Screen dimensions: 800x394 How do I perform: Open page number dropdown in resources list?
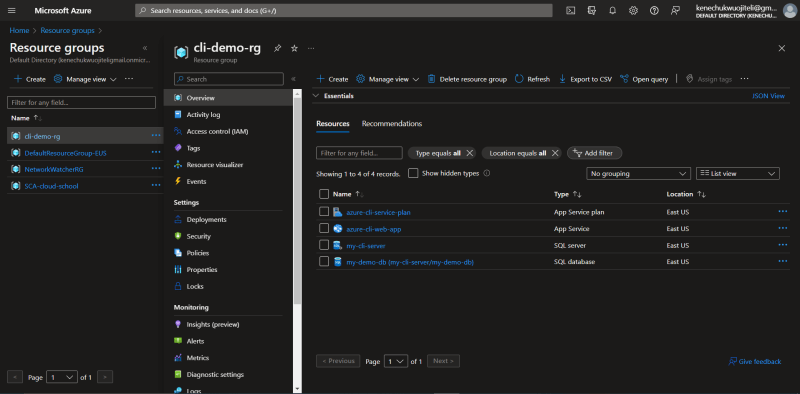coord(395,361)
